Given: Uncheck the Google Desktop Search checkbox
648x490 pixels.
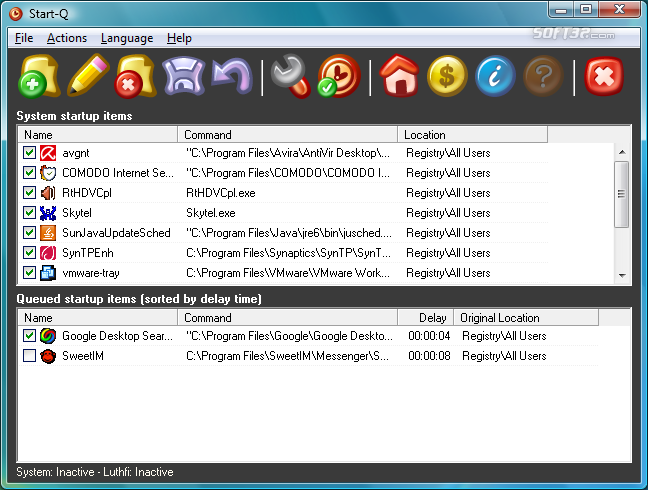Looking at the screenshot, I should [x=29, y=335].
